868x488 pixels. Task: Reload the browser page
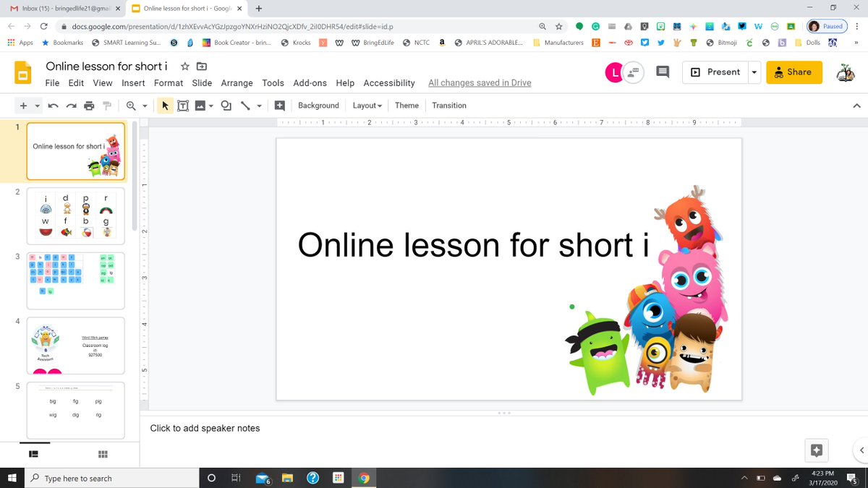pos(45,26)
